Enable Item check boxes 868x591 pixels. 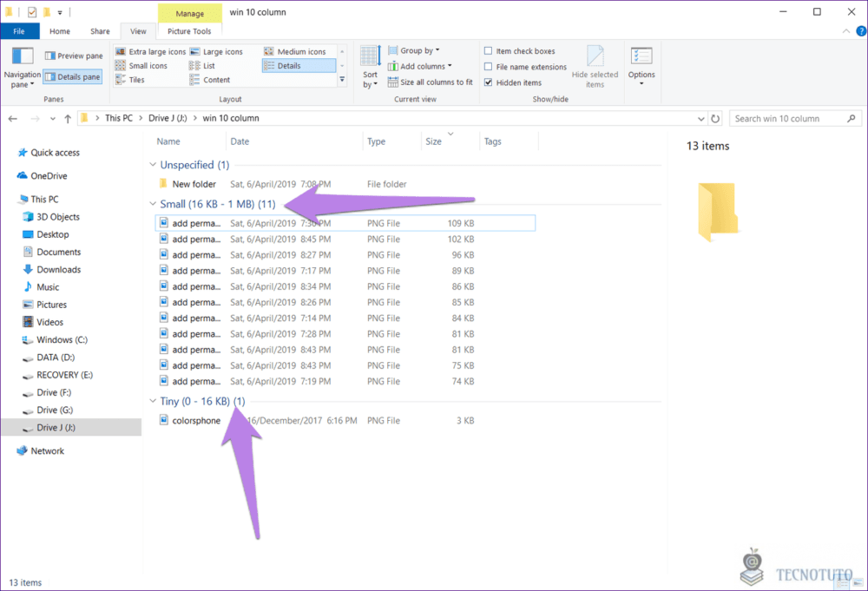tap(519, 51)
